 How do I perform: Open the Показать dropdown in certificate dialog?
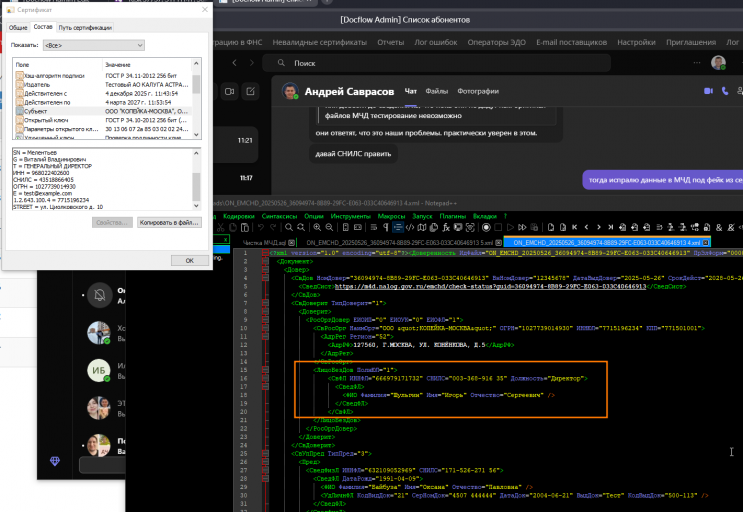tap(92, 45)
